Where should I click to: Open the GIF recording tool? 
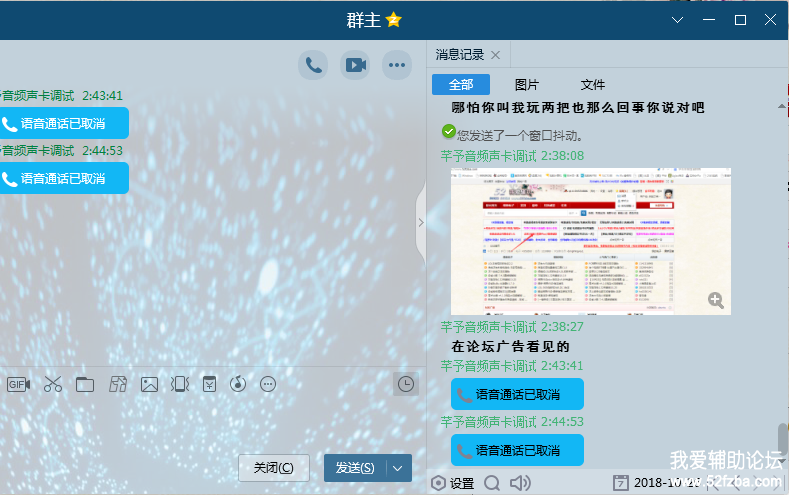[x=18, y=384]
